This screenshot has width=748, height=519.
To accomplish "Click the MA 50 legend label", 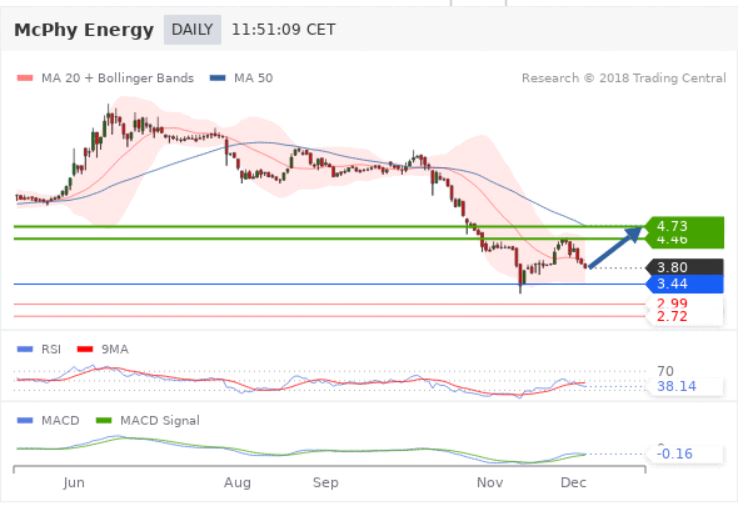I will click(253, 78).
